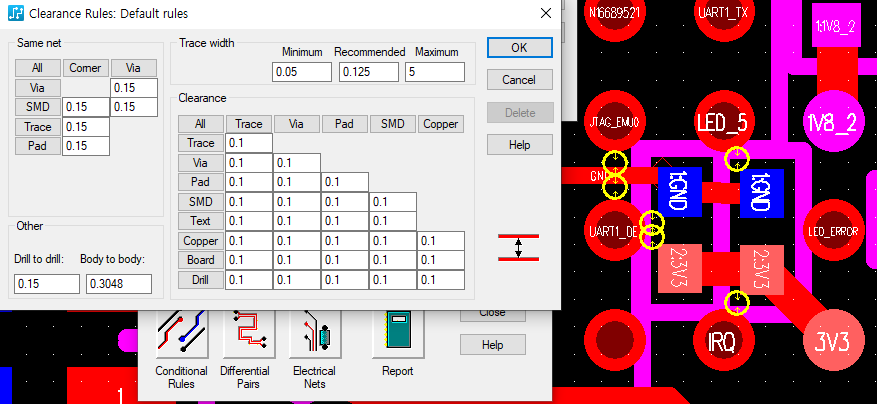
Task: Click Help in the Clearance Rules dialog
Action: pyautogui.click(x=518, y=145)
